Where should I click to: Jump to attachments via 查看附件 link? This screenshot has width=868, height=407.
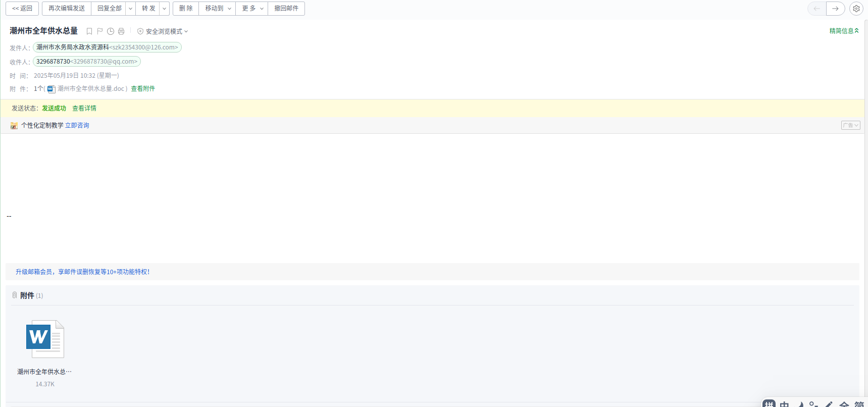pos(143,89)
